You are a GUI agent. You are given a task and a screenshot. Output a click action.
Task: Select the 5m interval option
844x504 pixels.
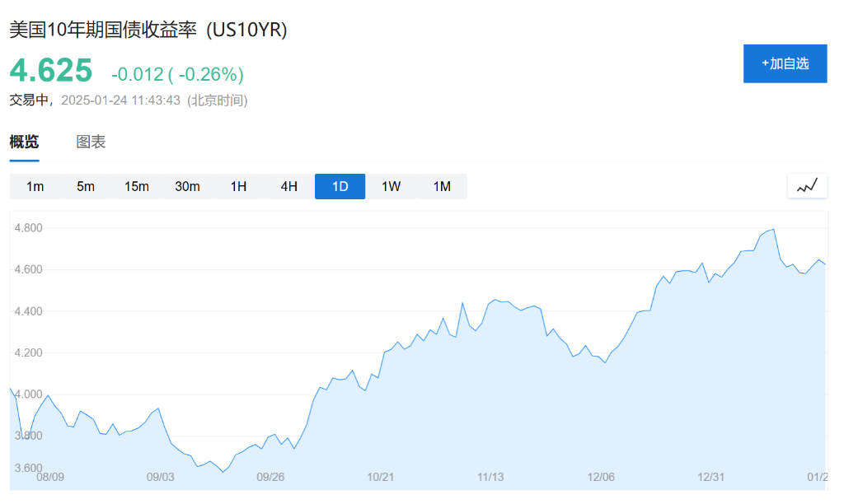[x=86, y=186]
